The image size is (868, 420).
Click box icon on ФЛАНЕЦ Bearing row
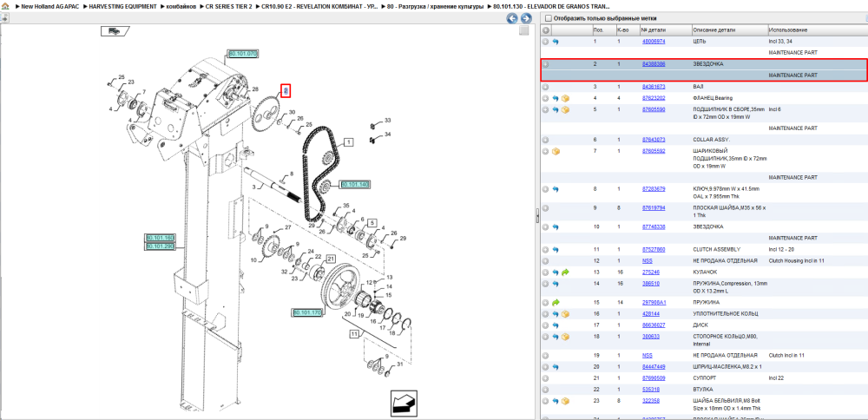point(566,99)
